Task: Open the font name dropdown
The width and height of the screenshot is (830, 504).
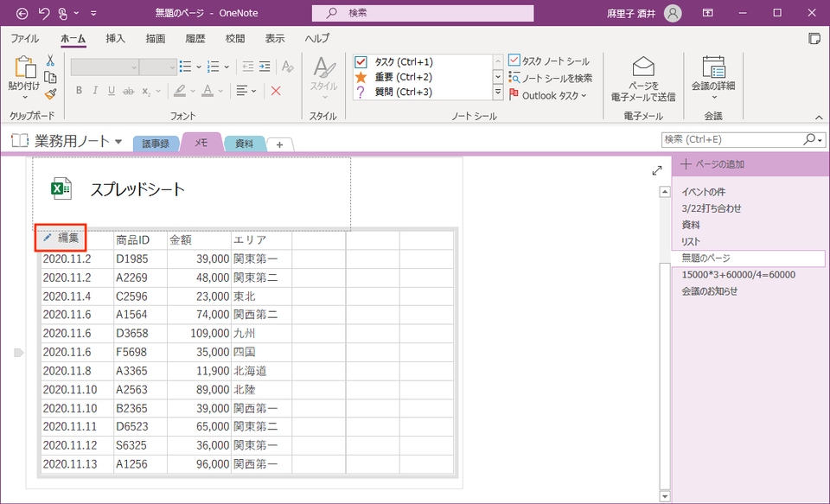Action: (x=134, y=67)
